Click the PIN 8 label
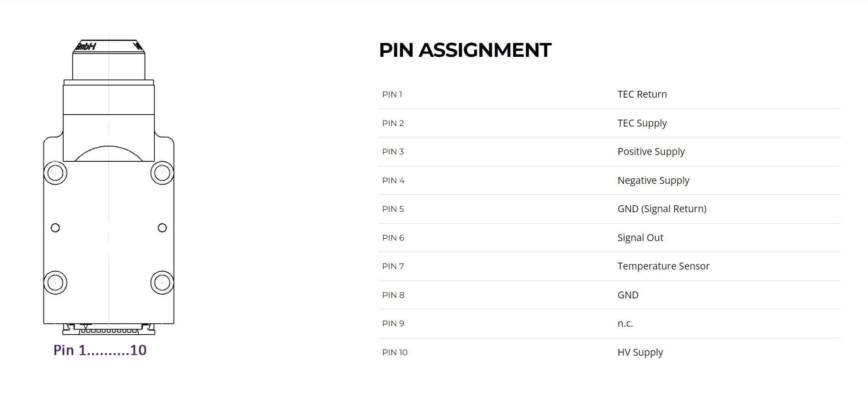 [393, 295]
